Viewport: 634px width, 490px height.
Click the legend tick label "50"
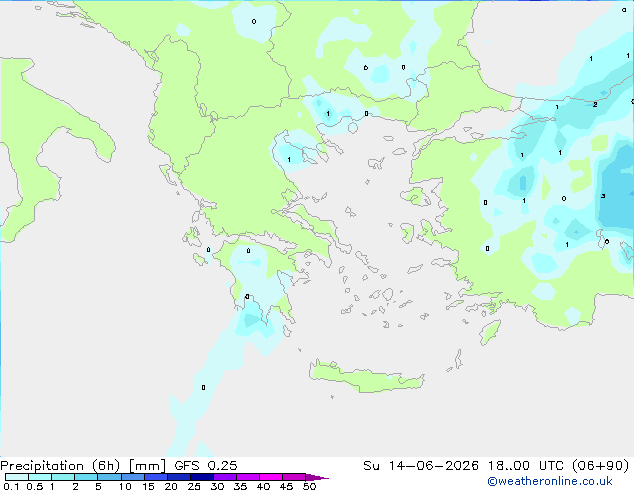pos(309,486)
